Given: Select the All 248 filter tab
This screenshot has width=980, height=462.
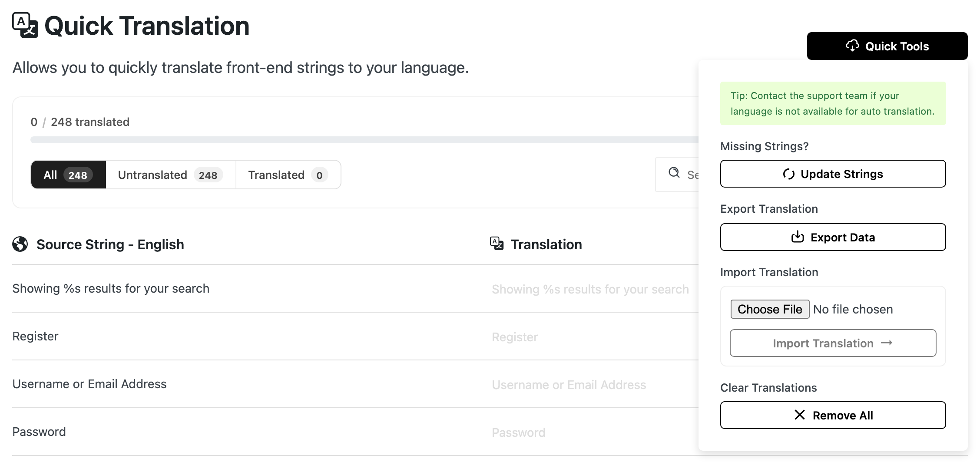Looking at the screenshot, I should pos(68,175).
